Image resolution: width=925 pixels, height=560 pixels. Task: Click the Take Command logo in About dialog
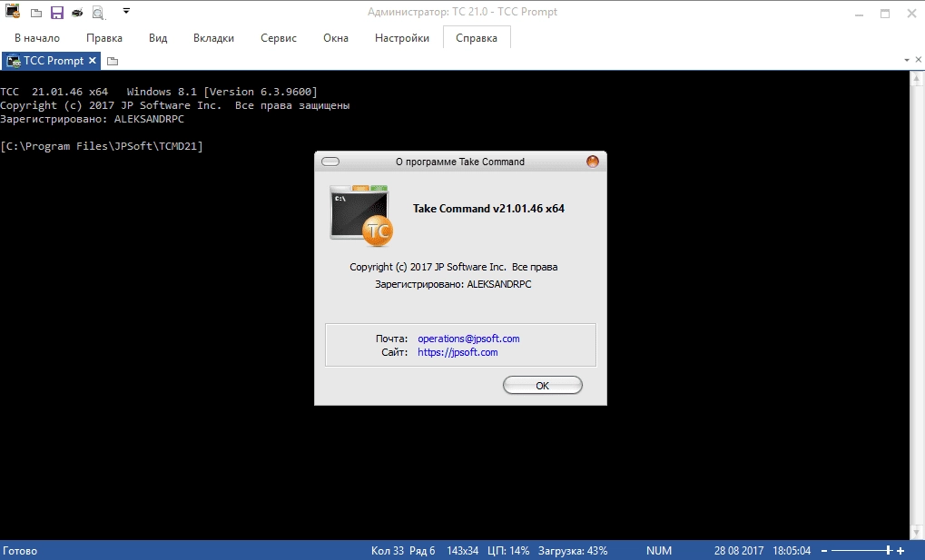pos(361,215)
